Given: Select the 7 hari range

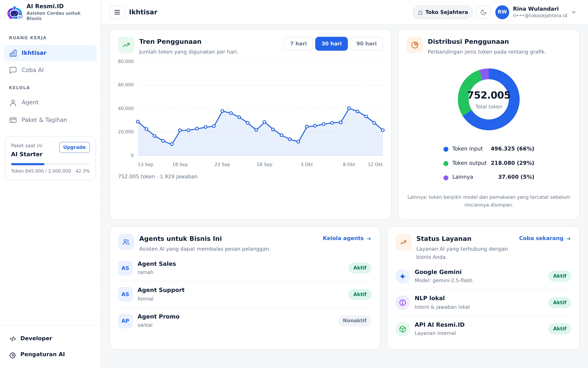Looking at the screenshot, I should point(298,44).
